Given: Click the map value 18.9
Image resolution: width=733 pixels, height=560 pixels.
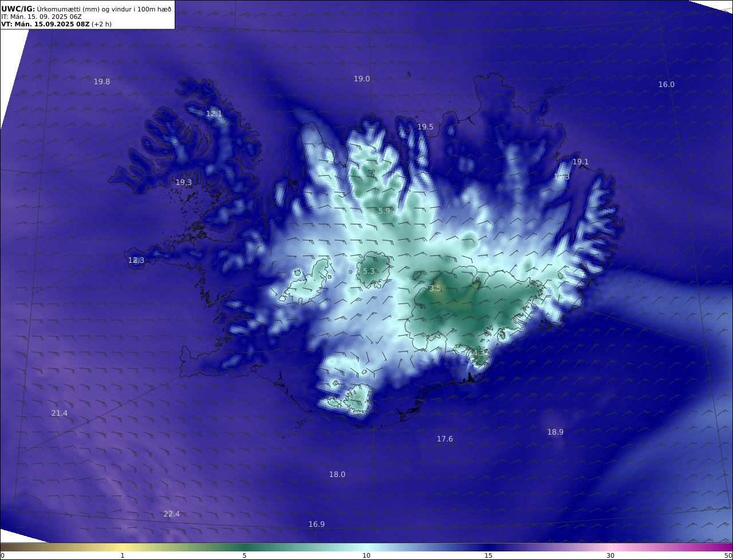Looking at the screenshot, I should pyautogui.click(x=555, y=432).
